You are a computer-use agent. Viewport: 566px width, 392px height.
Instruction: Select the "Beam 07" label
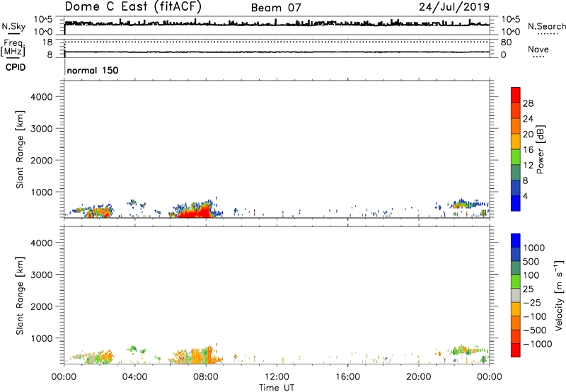pos(276,8)
